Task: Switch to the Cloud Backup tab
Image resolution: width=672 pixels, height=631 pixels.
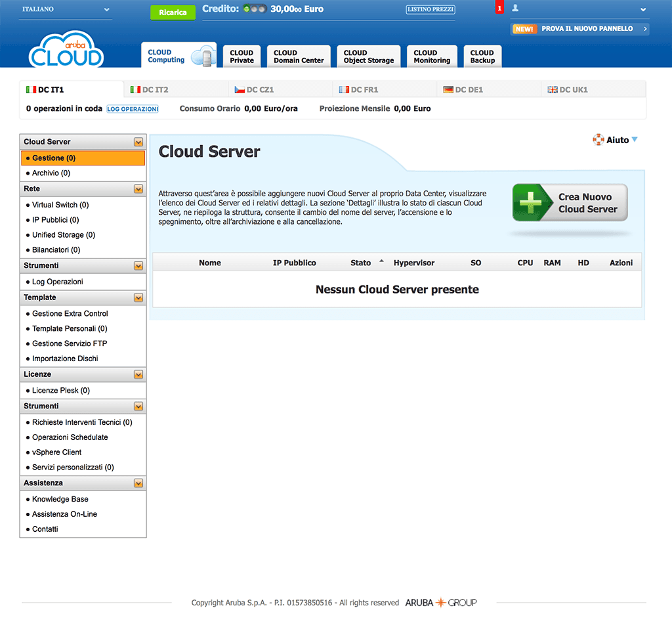Action: click(x=482, y=56)
